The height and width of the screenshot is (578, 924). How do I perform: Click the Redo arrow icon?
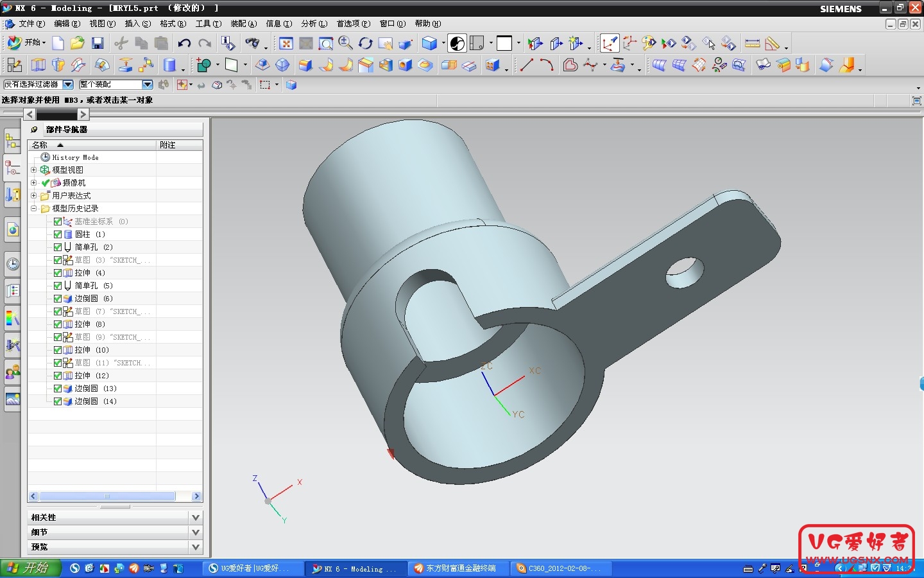(x=205, y=43)
